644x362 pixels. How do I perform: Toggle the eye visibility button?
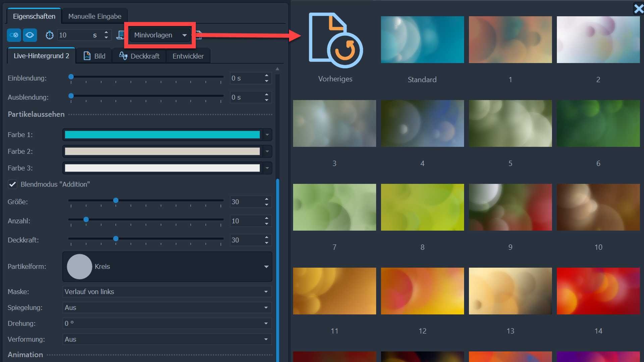point(30,35)
